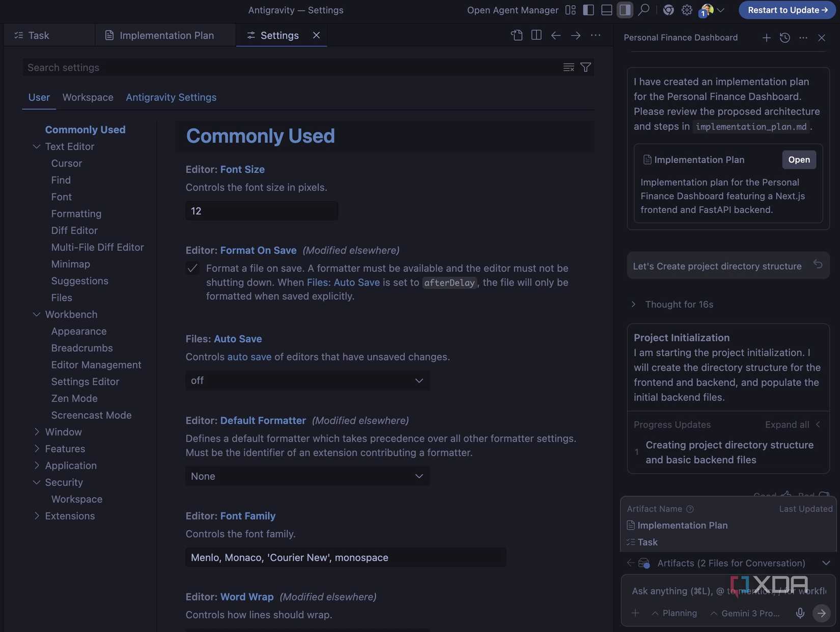
Task: Clear settings search input list icon
Action: (x=569, y=67)
